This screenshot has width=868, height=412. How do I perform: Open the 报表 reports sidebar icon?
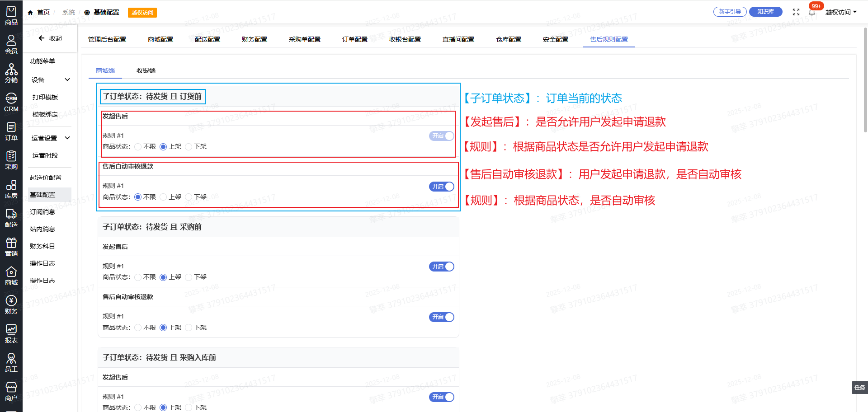coord(11,333)
